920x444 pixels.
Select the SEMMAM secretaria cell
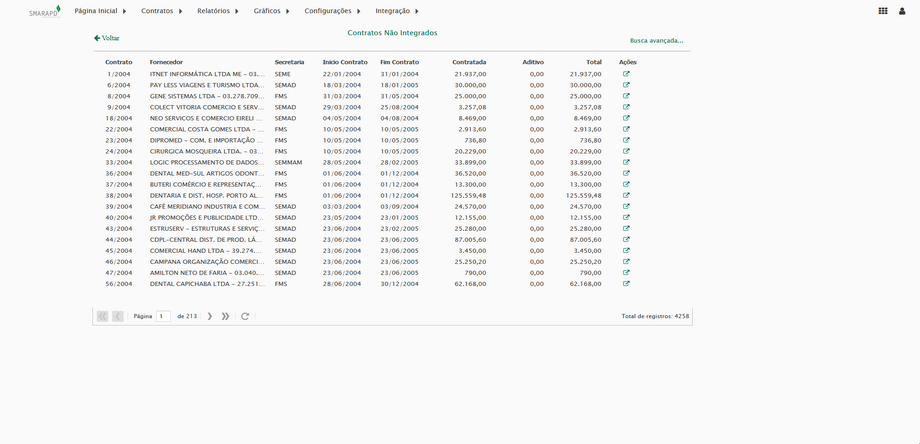pyautogui.click(x=288, y=162)
